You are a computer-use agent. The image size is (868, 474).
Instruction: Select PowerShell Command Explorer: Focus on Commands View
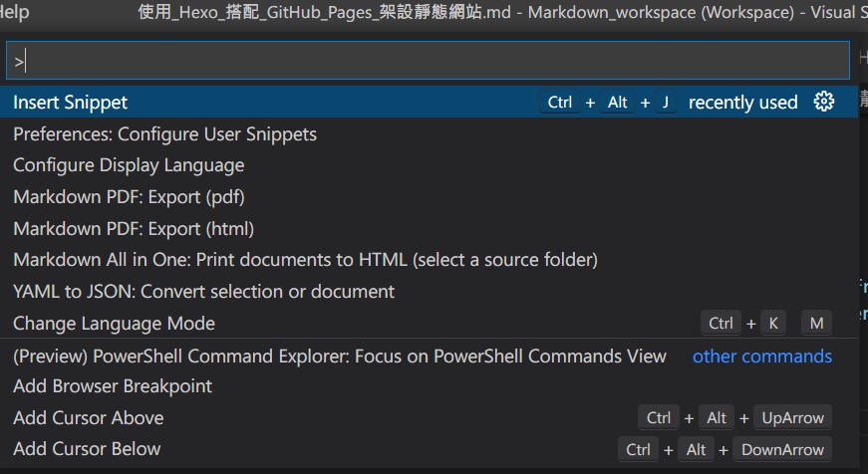pyautogui.click(x=430, y=355)
